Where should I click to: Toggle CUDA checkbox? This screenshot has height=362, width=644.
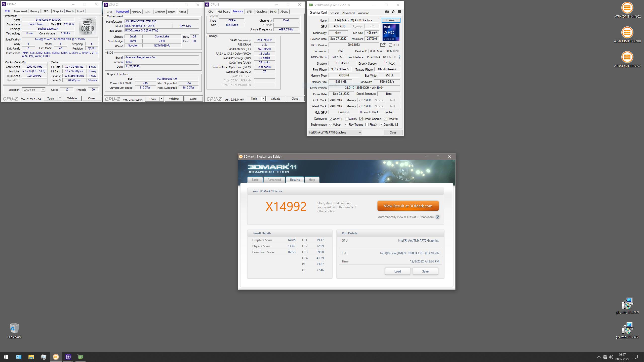click(347, 119)
